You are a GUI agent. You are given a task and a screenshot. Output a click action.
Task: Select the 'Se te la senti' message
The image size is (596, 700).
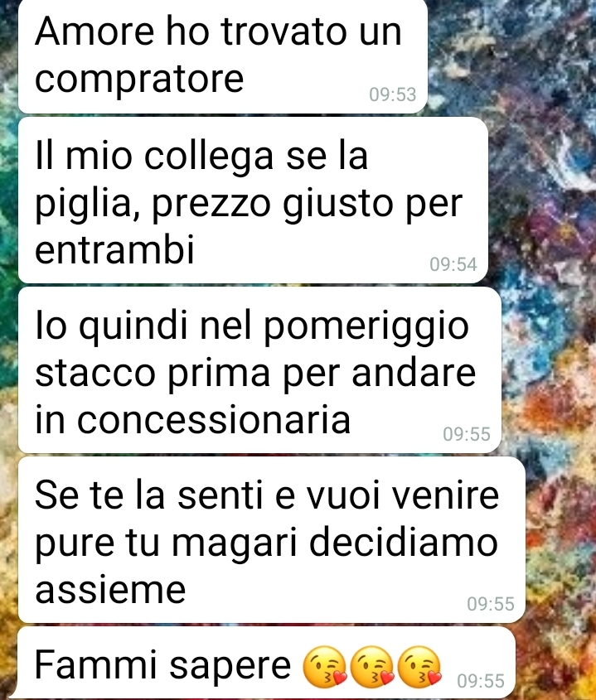click(272, 539)
